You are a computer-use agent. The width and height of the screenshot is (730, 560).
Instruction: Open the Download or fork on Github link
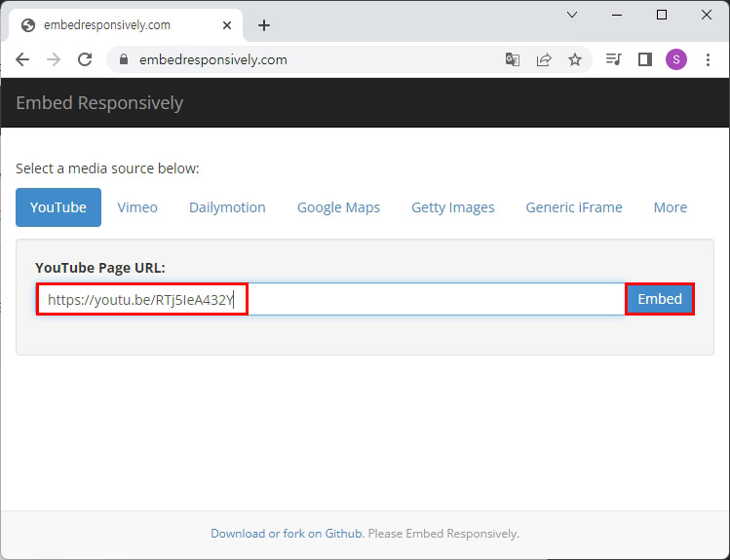click(287, 534)
